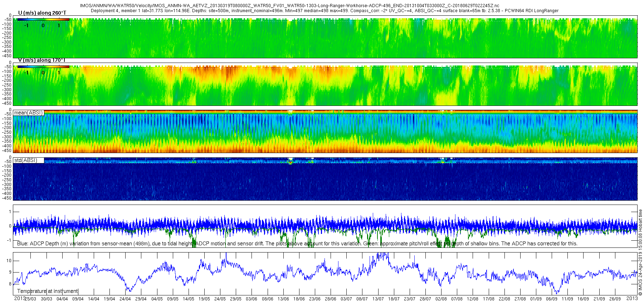The width and height of the screenshot is (644, 304).
Task: Select the NetCDF file path title line
Action: (289, 6)
